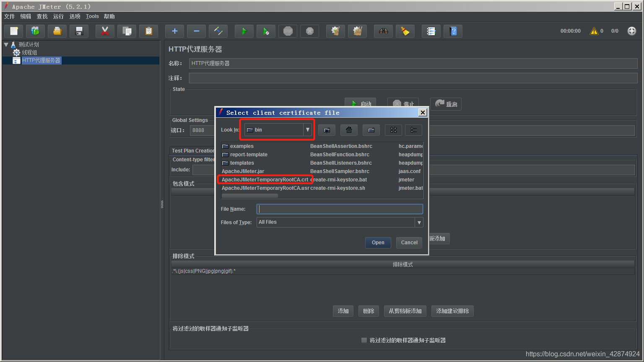The image size is (644, 362).
Task: Click the Copy toolbar icon
Action: pyautogui.click(x=127, y=31)
